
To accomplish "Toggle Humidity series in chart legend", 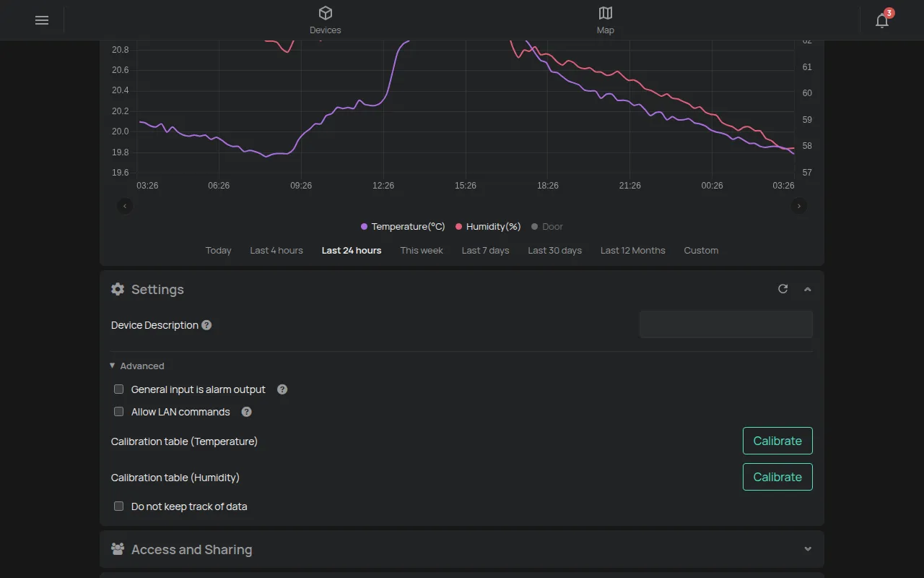I will tap(488, 227).
